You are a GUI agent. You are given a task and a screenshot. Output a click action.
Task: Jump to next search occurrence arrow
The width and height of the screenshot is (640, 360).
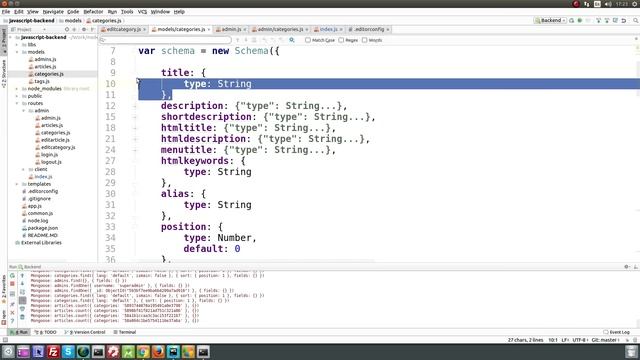(x=246, y=40)
